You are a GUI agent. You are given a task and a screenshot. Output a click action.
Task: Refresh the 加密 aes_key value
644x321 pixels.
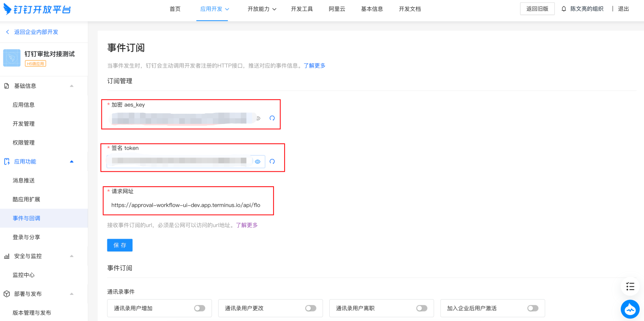tap(272, 118)
